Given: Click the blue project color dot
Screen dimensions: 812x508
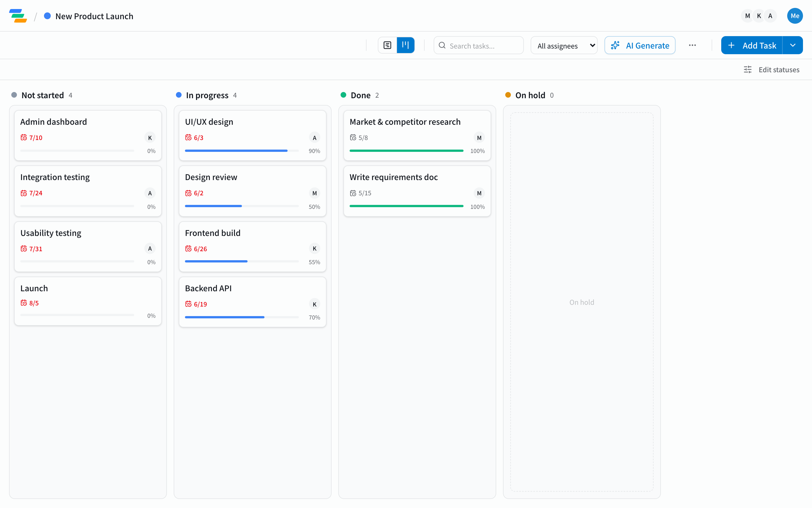Looking at the screenshot, I should click(47, 16).
